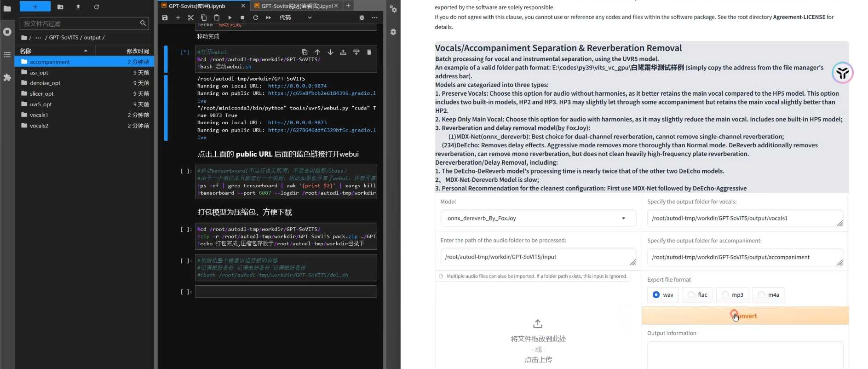Open a new launcher tab with plus
This screenshot has height=369, width=868.
[x=348, y=6]
